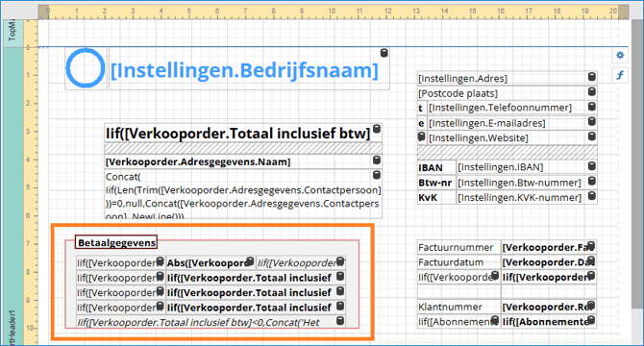644x346 pixels.
Task: Click database icon beside KVK-nummer cell
Action: [591, 196]
